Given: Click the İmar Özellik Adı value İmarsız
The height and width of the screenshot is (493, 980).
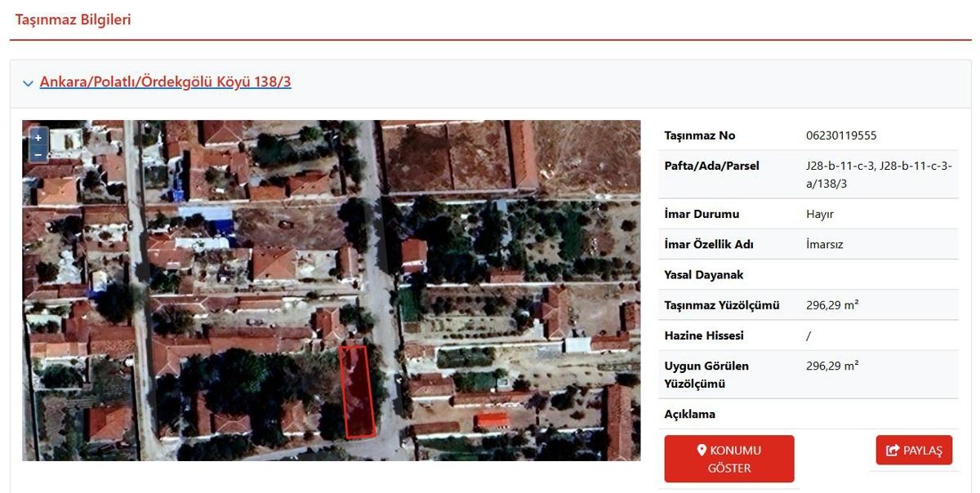Looking at the screenshot, I should pyautogui.click(x=824, y=244).
